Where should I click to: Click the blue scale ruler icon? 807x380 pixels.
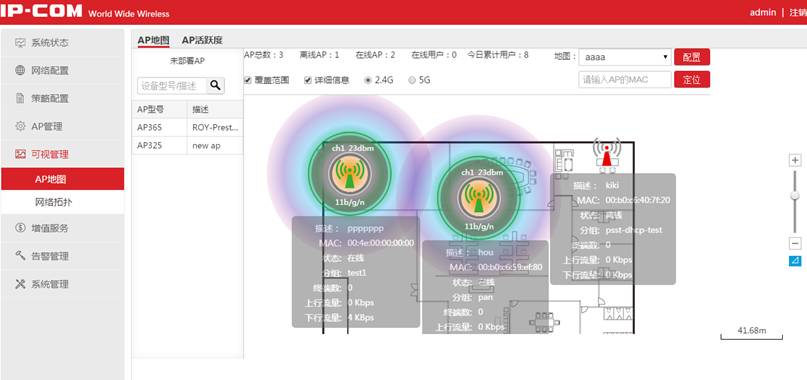(x=795, y=261)
